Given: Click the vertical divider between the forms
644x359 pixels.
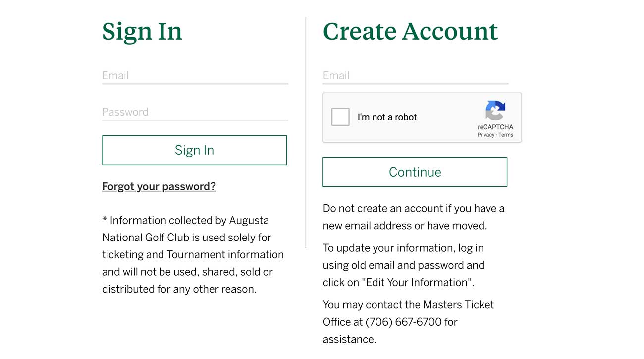Looking at the screenshot, I should [x=306, y=133].
